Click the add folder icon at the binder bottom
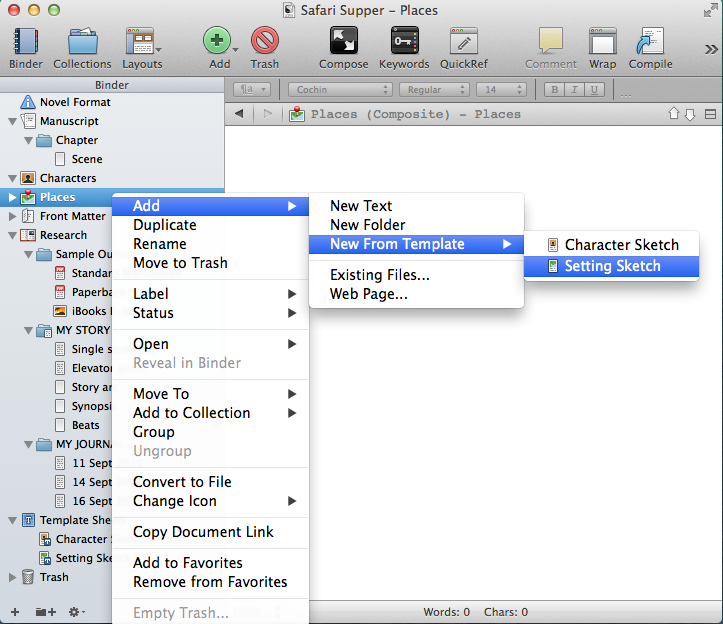Viewport: 723px width, 624px height. (46, 612)
